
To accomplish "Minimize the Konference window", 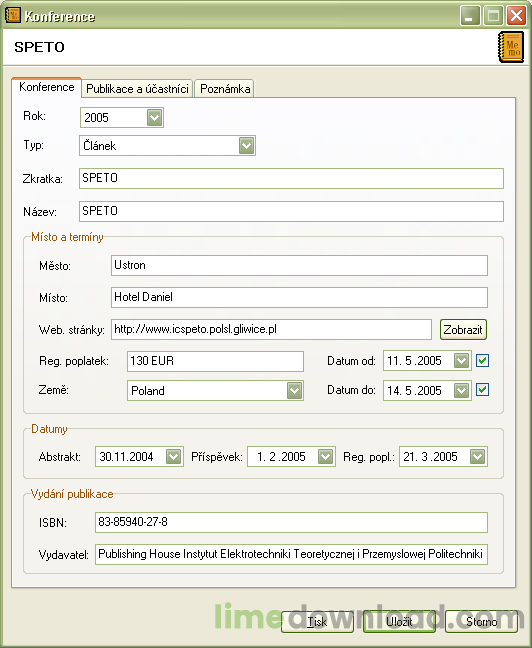I will pos(470,16).
